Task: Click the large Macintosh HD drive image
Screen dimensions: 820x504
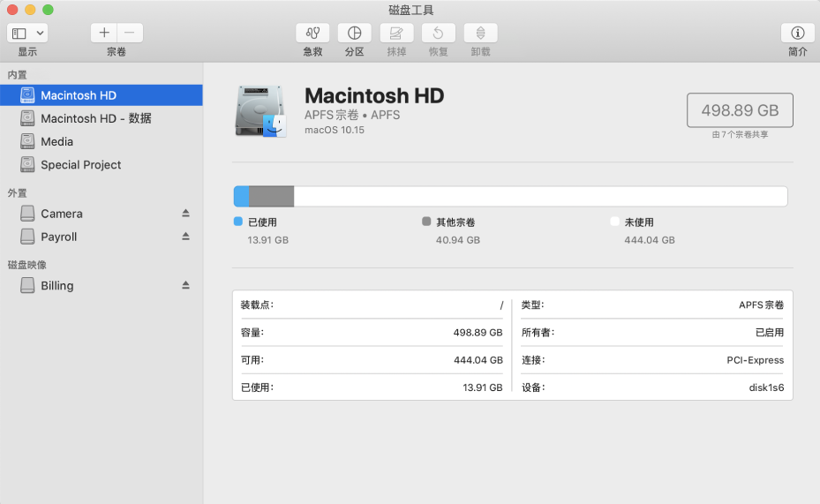Action: point(261,112)
